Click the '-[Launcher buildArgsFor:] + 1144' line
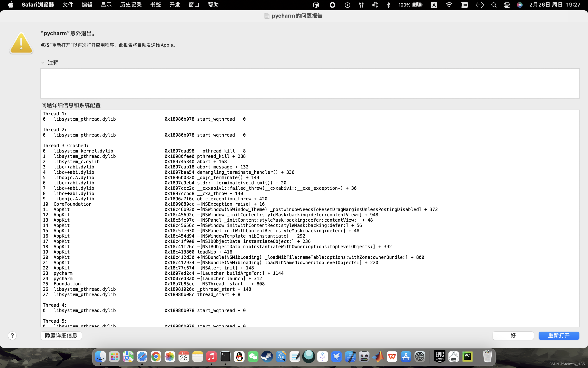Image resolution: width=588 pixels, height=368 pixels. [240, 273]
